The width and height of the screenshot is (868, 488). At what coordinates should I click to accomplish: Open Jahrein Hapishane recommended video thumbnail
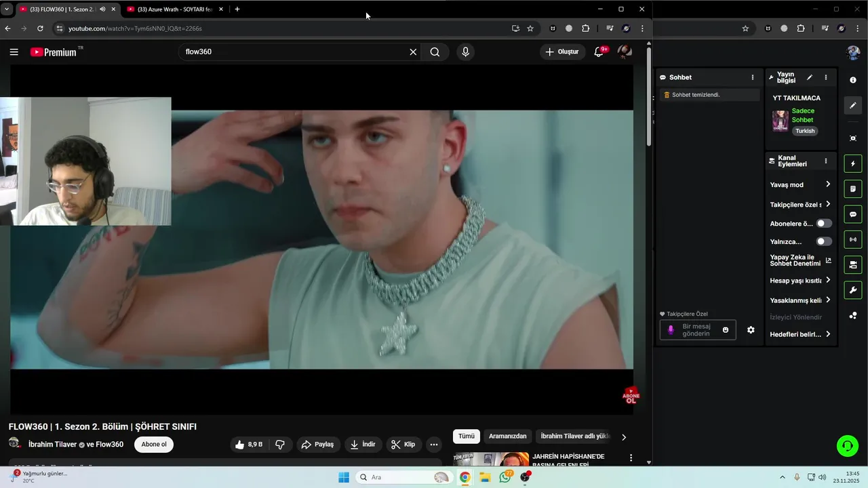pyautogui.click(x=491, y=459)
